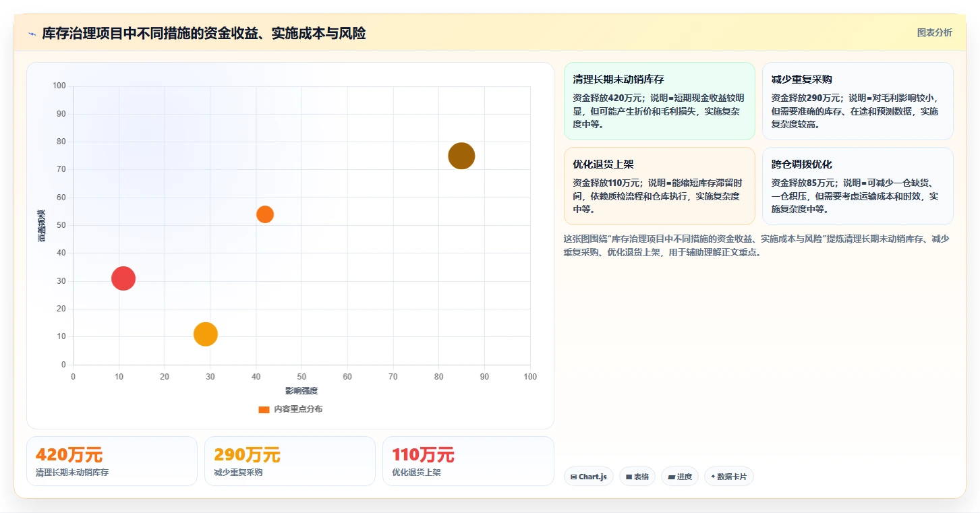Click the 图表分析 label in header

click(934, 32)
